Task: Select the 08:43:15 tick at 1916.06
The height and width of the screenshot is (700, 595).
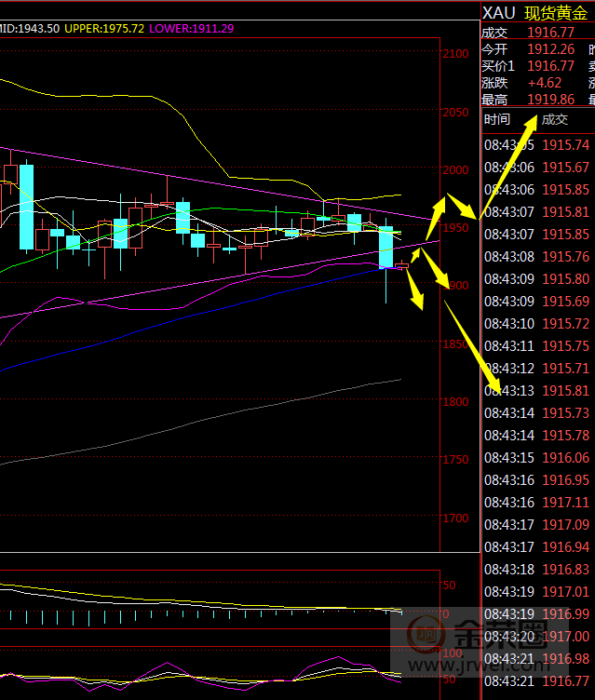Action: point(537,458)
